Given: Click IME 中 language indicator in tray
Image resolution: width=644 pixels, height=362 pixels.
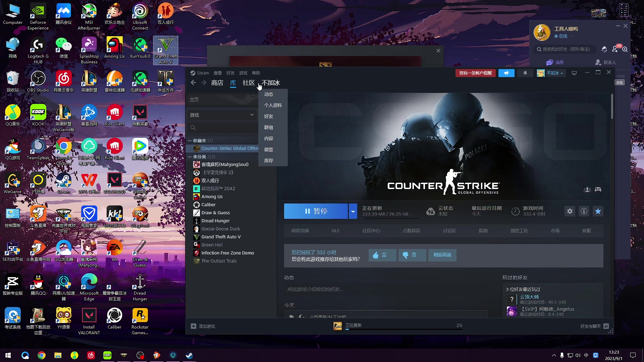Looking at the screenshot, I should [x=586, y=355].
